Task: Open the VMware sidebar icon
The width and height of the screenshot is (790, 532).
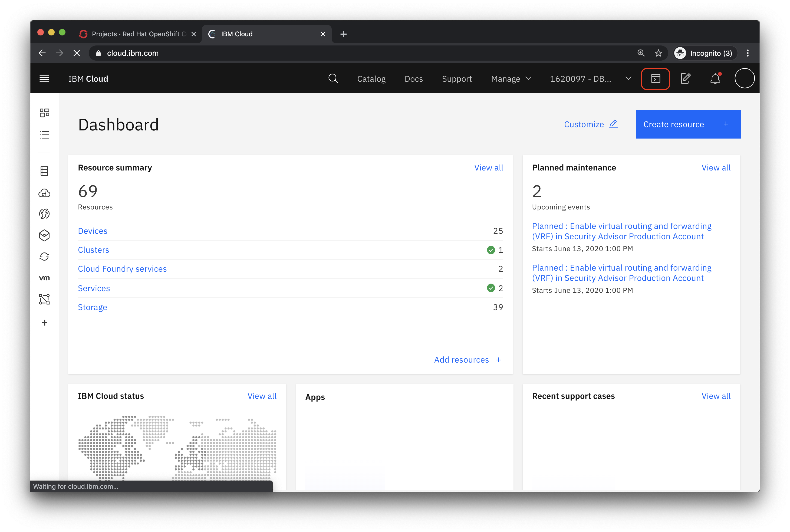Action: click(x=44, y=278)
